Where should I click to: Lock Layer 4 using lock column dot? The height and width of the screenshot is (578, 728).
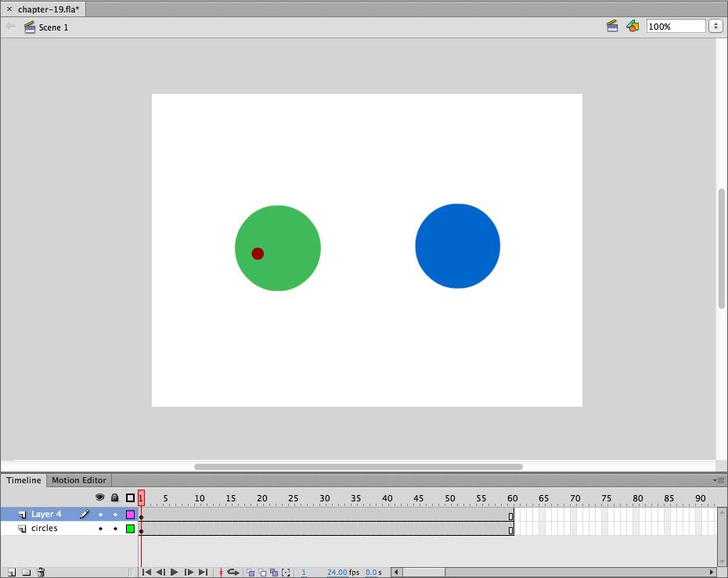click(115, 515)
